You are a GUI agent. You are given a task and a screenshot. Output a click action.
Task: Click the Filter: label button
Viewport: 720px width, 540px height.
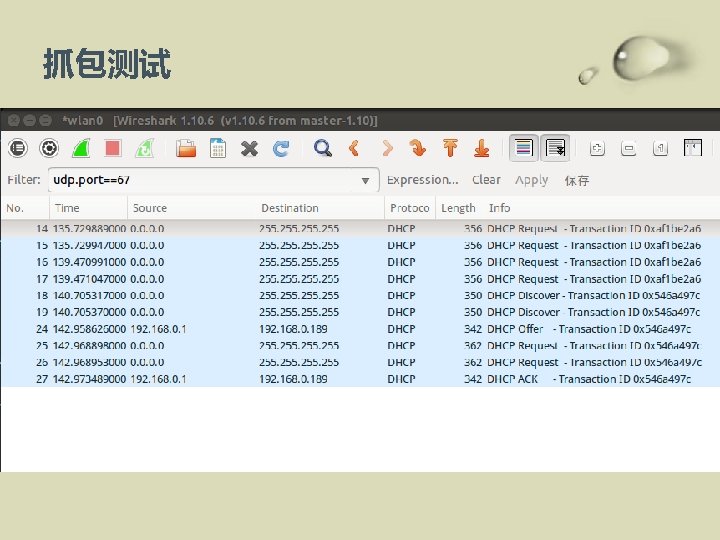[x=23, y=180]
